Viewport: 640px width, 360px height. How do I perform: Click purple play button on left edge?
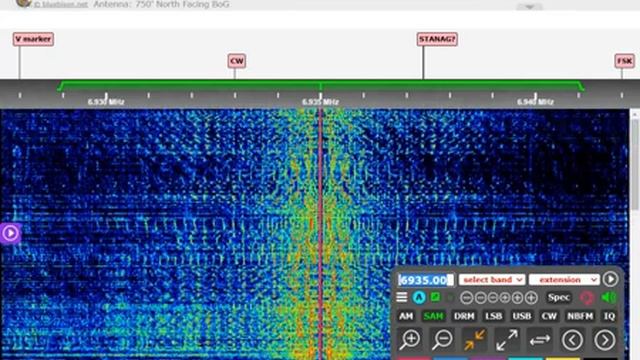(10, 233)
